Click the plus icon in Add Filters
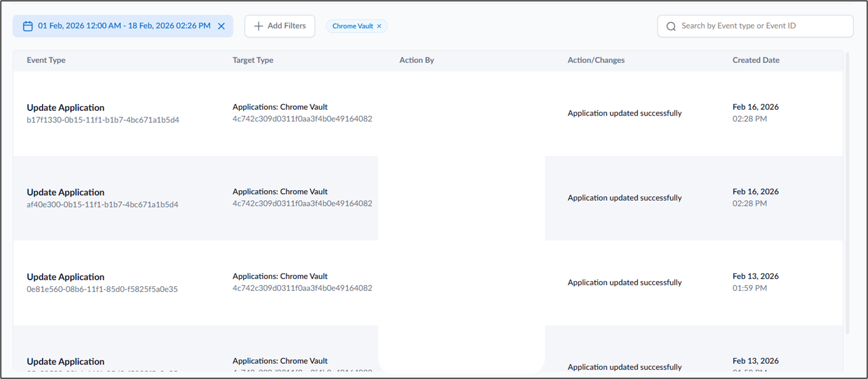This screenshot has width=868, height=379. [258, 26]
